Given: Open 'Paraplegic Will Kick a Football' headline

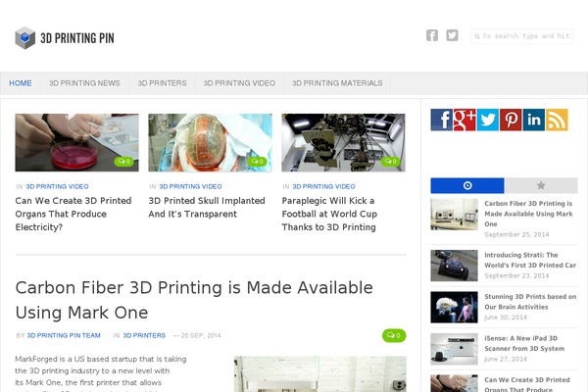Looking at the screenshot, I should (x=329, y=214).
